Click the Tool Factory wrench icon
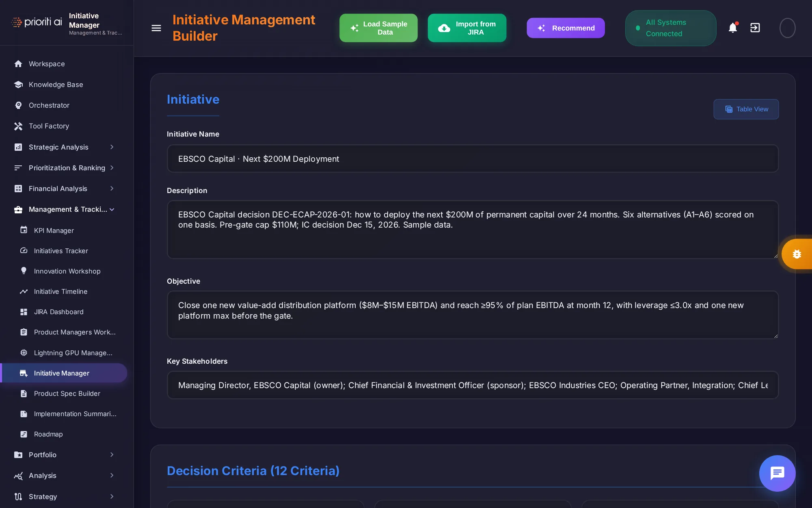The image size is (812, 508). click(18, 126)
